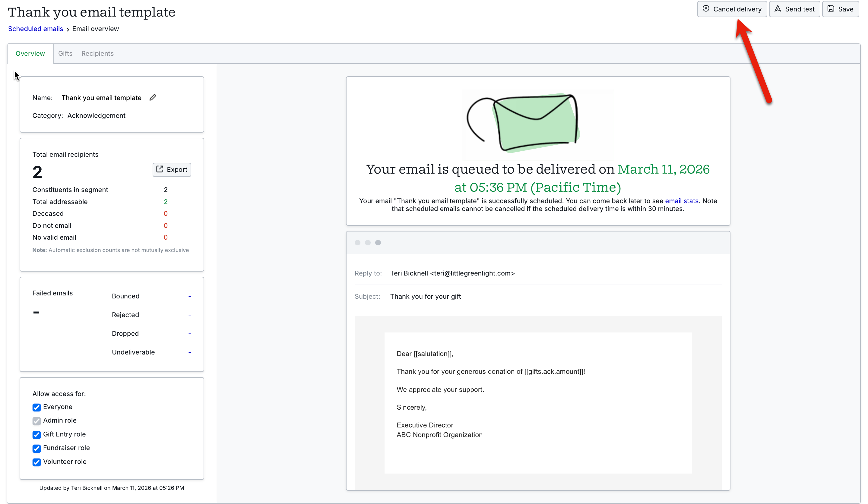Open the Recipients tab

click(x=97, y=53)
